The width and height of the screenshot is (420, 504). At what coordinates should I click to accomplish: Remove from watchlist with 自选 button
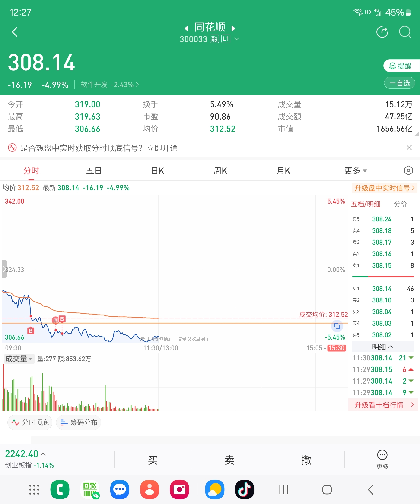pos(399,83)
